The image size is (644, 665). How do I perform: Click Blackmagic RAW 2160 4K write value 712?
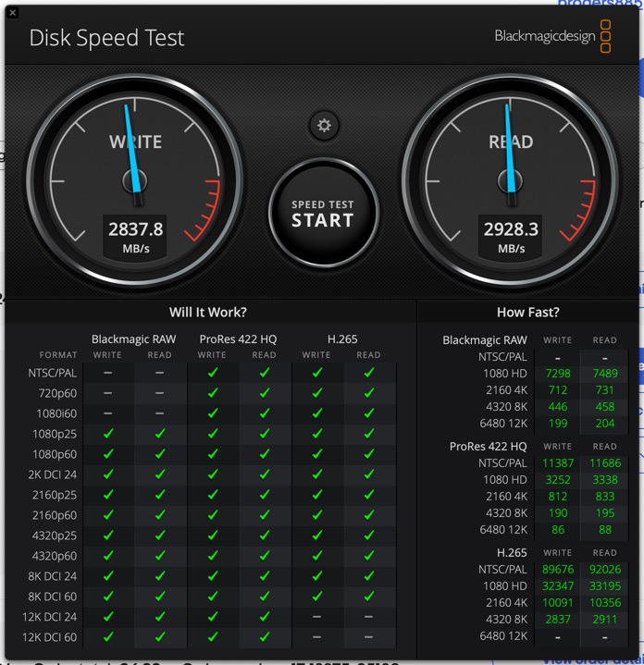click(x=558, y=390)
